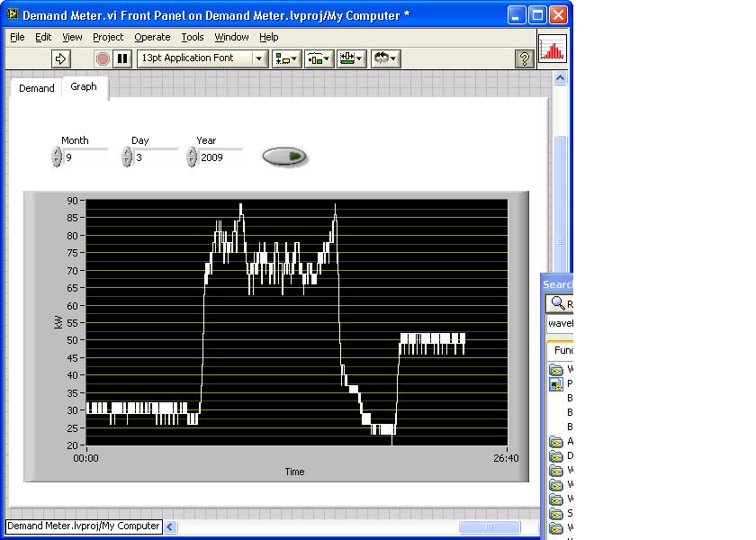Click Demand Meter.lvproj/My Computer status label
The width and height of the screenshot is (756, 540).
pyautogui.click(x=84, y=526)
